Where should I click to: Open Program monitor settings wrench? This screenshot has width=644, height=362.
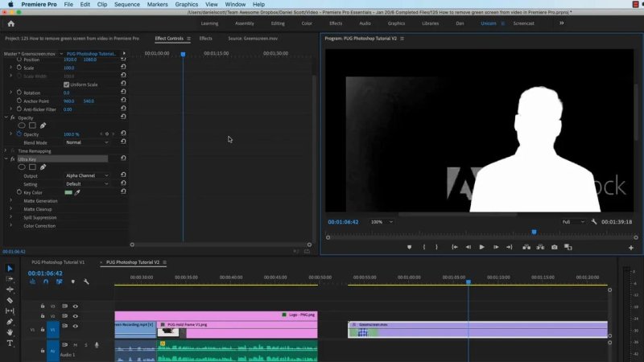(x=594, y=222)
